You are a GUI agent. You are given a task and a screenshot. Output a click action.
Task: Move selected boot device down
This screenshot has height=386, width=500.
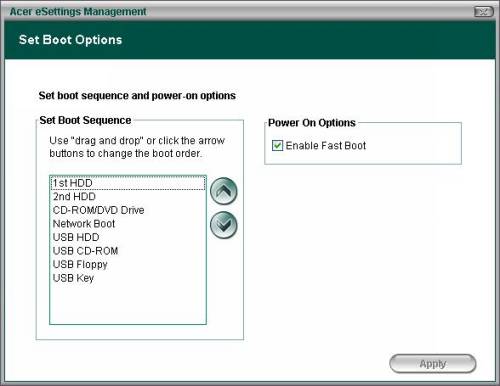pyautogui.click(x=224, y=225)
